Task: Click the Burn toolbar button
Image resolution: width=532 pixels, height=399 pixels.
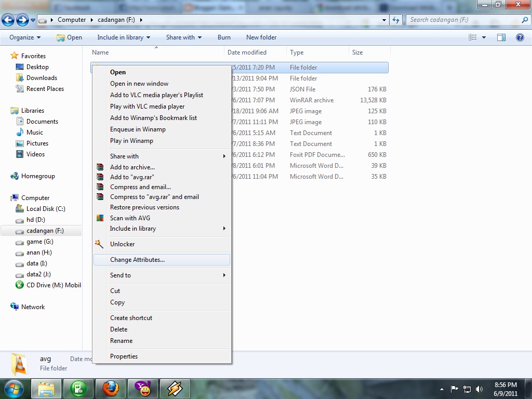Action: click(x=224, y=37)
